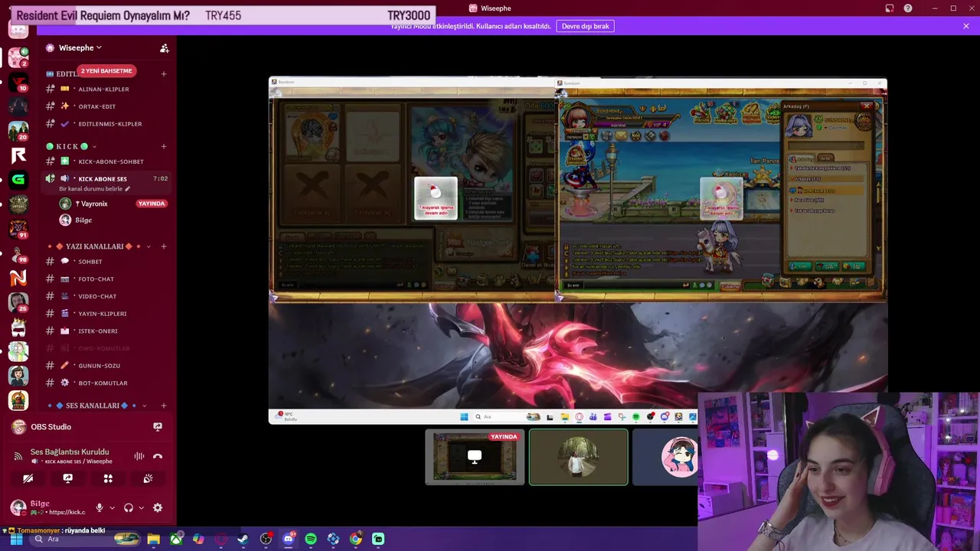The height and width of the screenshot is (551, 980).
Task: Open File Explorer from the taskbar
Action: (154, 539)
